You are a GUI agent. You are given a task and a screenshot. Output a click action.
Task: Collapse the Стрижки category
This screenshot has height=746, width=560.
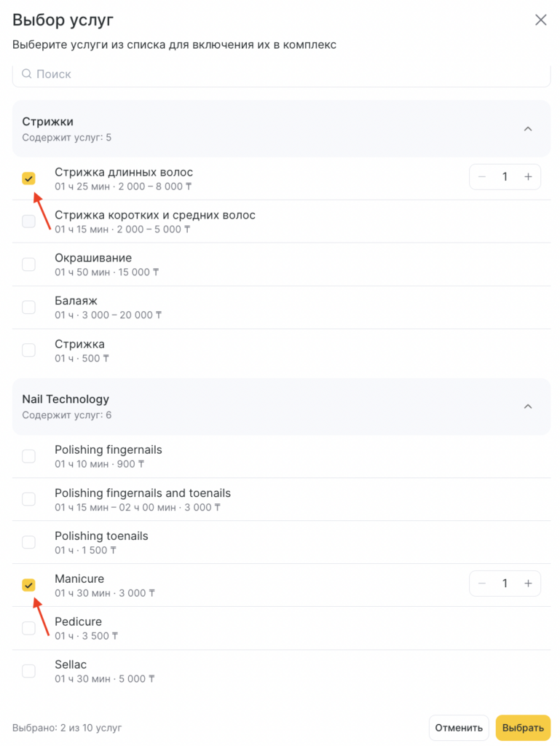[528, 129]
